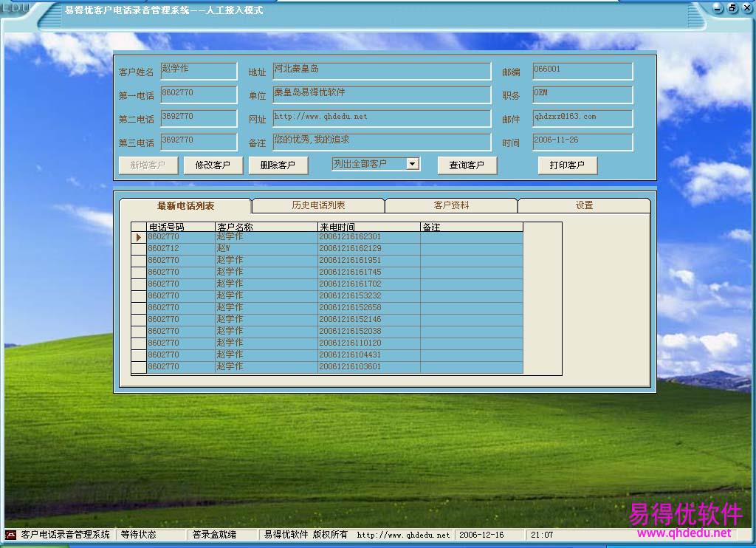Screen dimensions: 756x548
Task: Click row selector beside 20061216162129 row
Action: pos(139,249)
